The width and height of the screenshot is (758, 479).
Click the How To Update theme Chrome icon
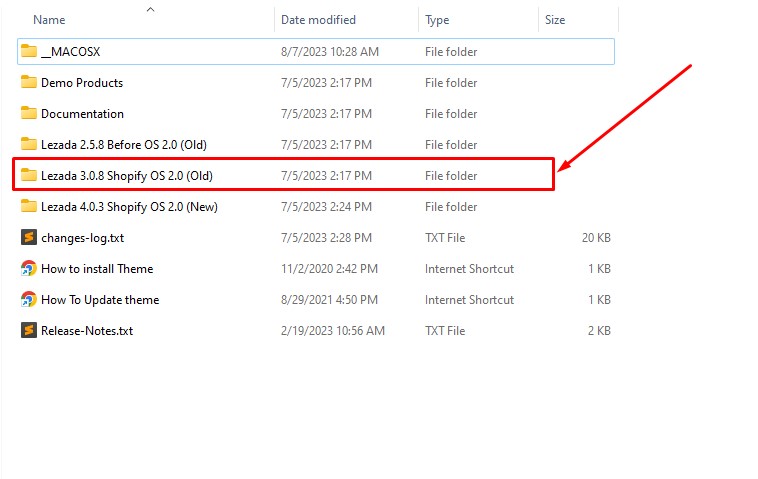tap(29, 299)
